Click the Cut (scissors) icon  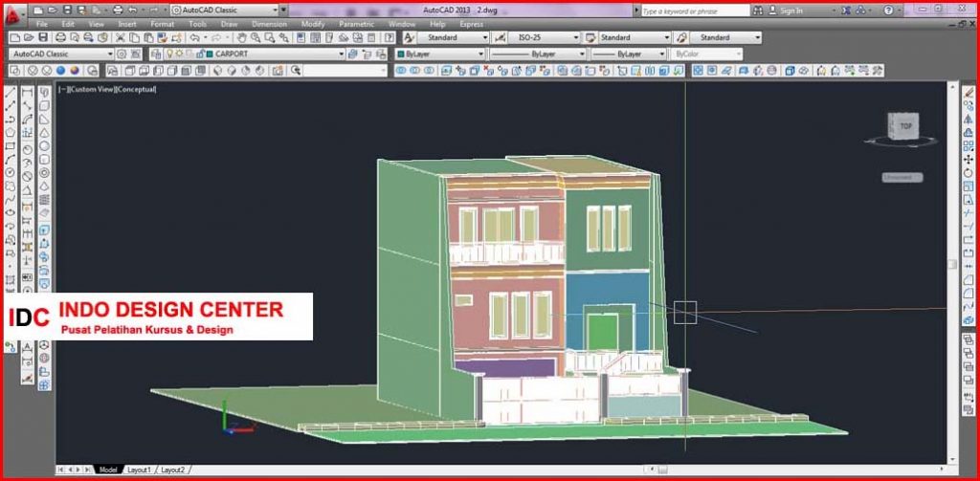tap(120, 37)
